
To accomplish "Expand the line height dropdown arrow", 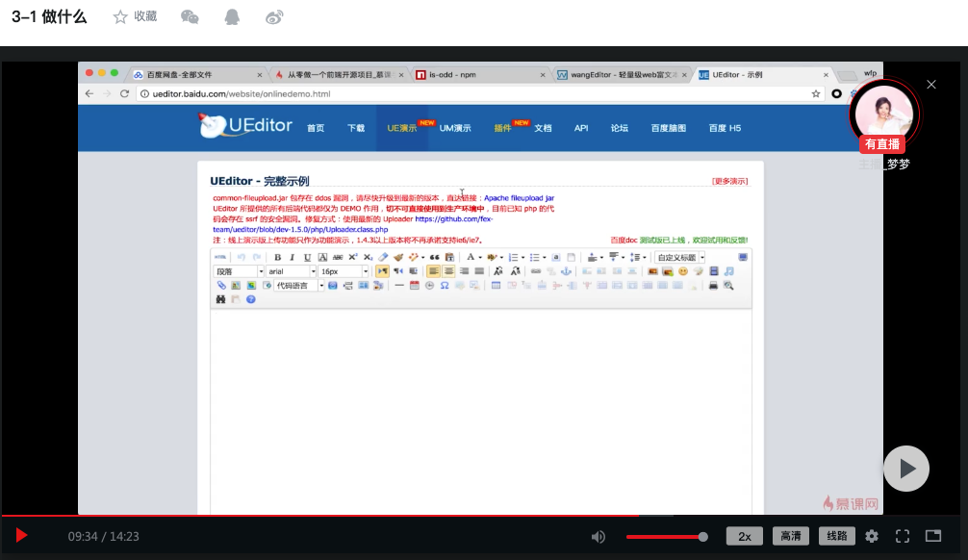I will [645, 258].
